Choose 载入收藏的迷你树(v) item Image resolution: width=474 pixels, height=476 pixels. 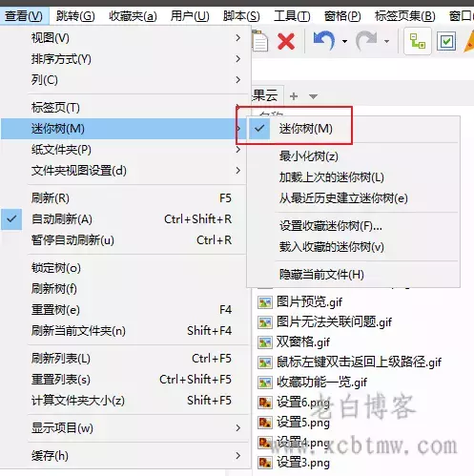353,247
